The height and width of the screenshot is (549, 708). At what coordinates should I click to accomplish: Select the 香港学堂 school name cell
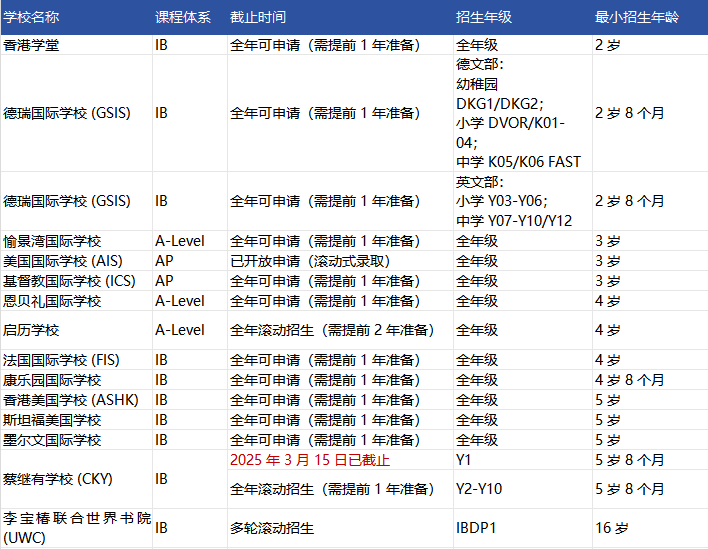(x=76, y=45)
